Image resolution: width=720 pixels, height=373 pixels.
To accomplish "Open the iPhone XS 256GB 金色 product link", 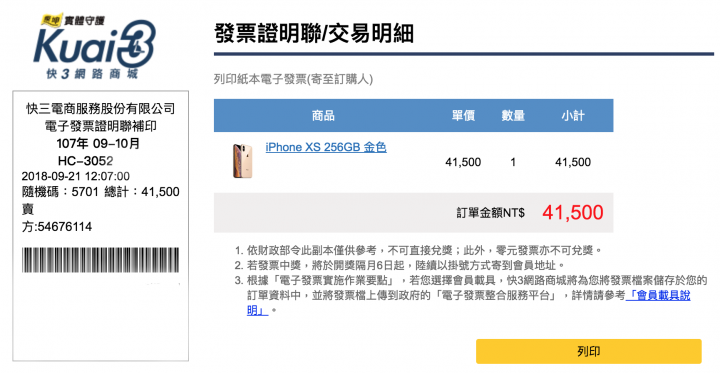I will point(326,147).
